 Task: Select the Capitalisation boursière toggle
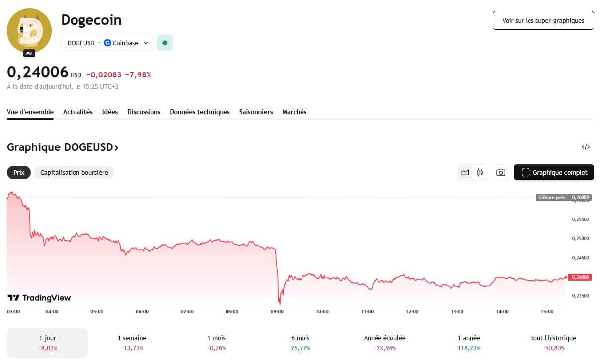click(x=74, y=172)
